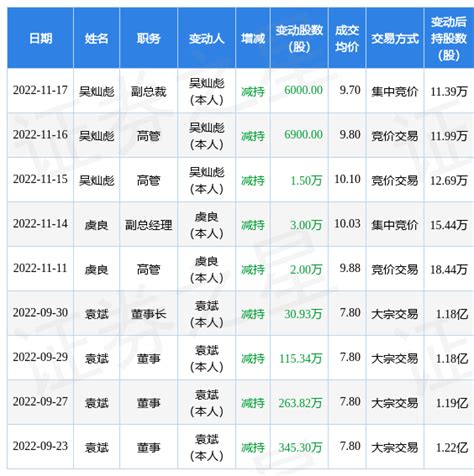The height and width of the screenshot is (476, 474).
Task: Click the 职务 column header
Action: (x=149, y=38)
